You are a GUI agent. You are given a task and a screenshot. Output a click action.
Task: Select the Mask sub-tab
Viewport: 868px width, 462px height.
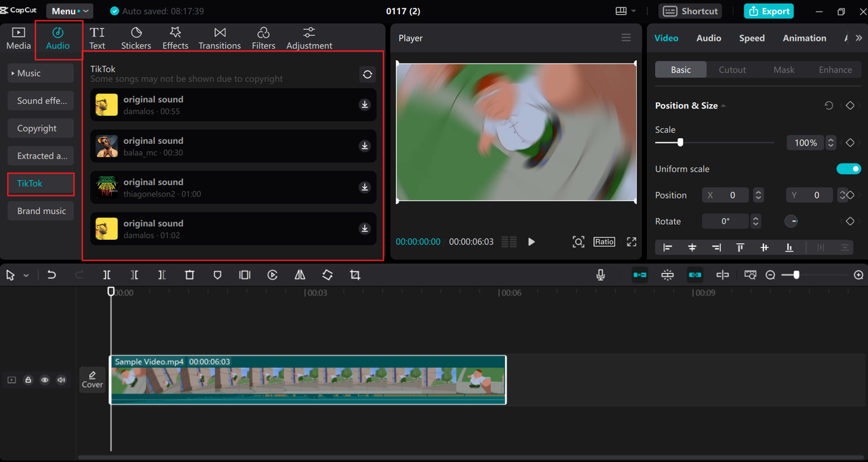click(783, 70)
